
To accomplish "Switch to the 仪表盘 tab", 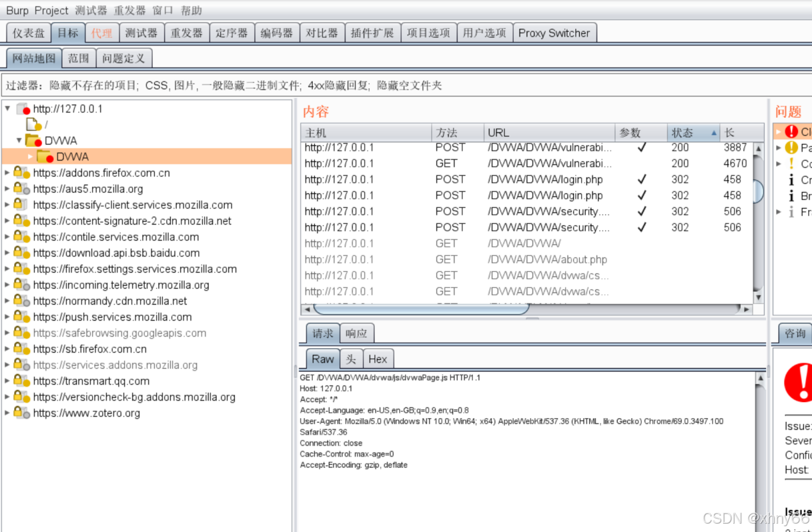I will pos(28,33).
